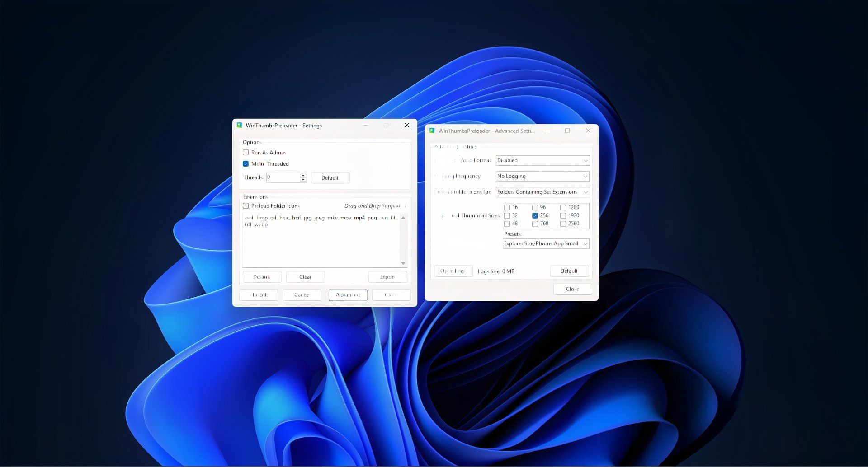Screen dimensions: 868x467
Task: Uncheck the 256 thumbnail size box
Action: [535, 215]
